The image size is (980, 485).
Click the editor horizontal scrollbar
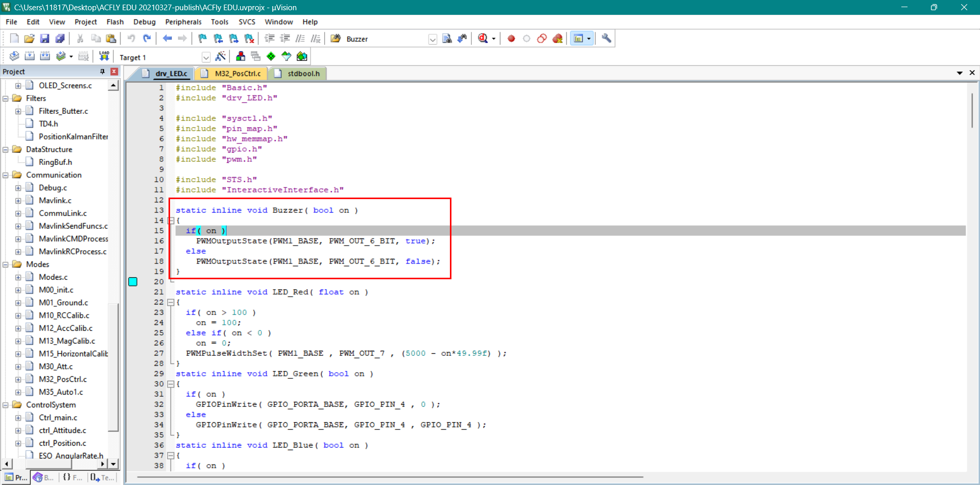(390, 477)
